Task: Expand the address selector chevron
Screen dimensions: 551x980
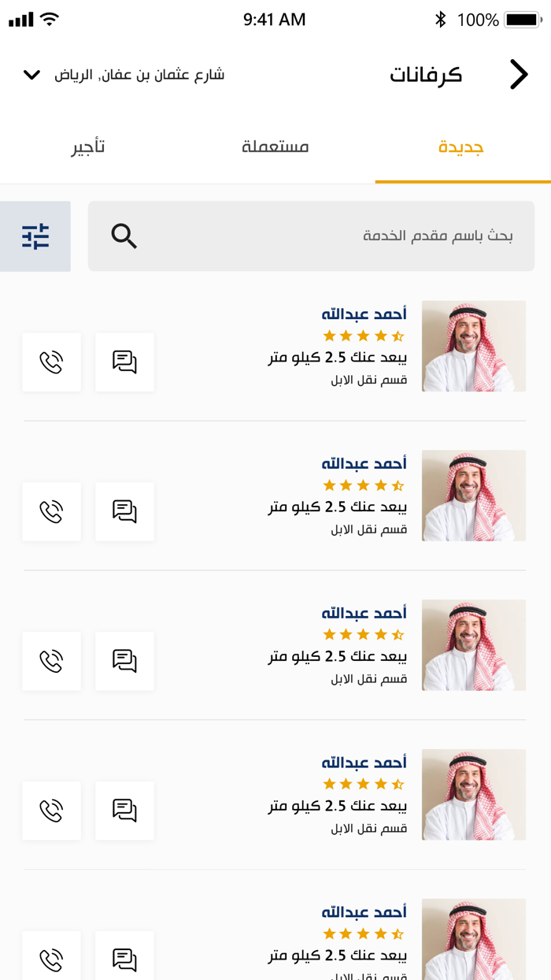Action: click(x=31, y=75)
